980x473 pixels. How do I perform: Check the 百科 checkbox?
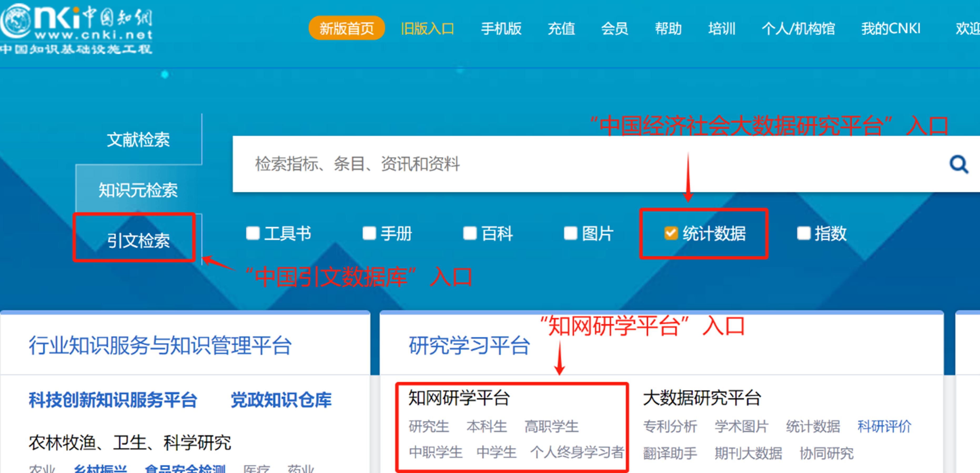(469, 233)
